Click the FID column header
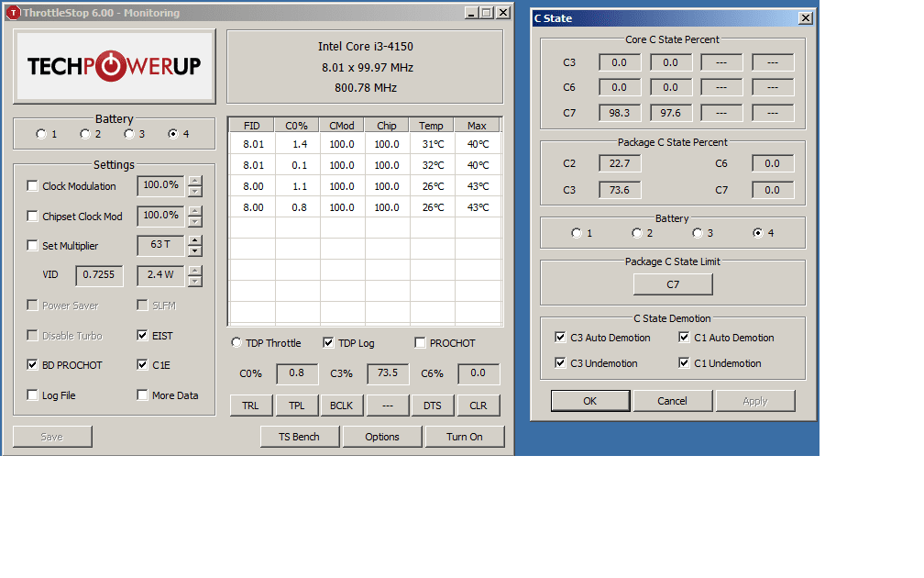 [251, 125]
